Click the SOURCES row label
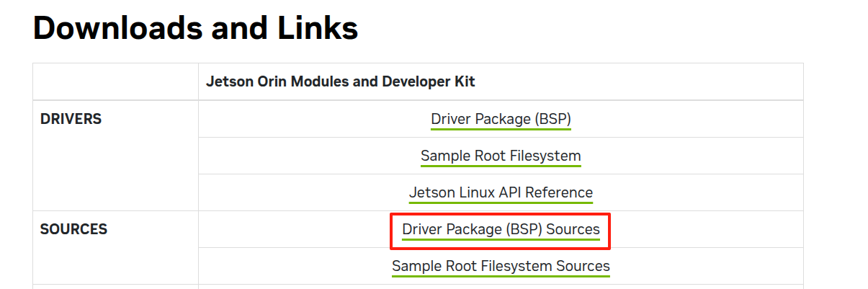Screen dimensions: 868x289 [73, 229]
